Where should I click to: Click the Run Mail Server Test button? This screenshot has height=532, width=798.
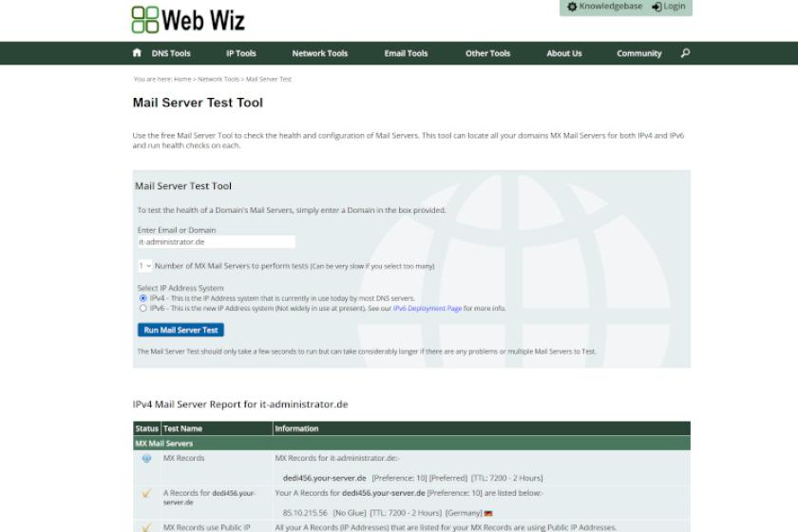(x=180, y=330)
